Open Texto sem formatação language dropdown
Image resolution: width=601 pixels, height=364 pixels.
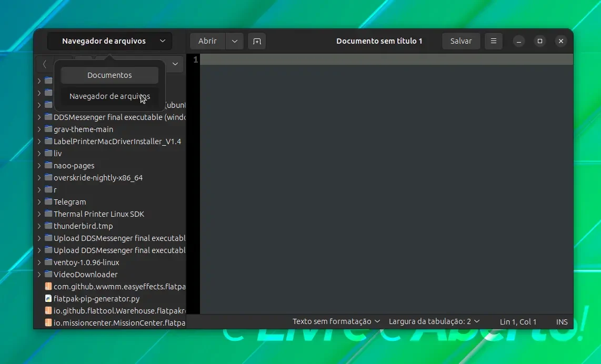pyautogui.click(x=336, y=321)
